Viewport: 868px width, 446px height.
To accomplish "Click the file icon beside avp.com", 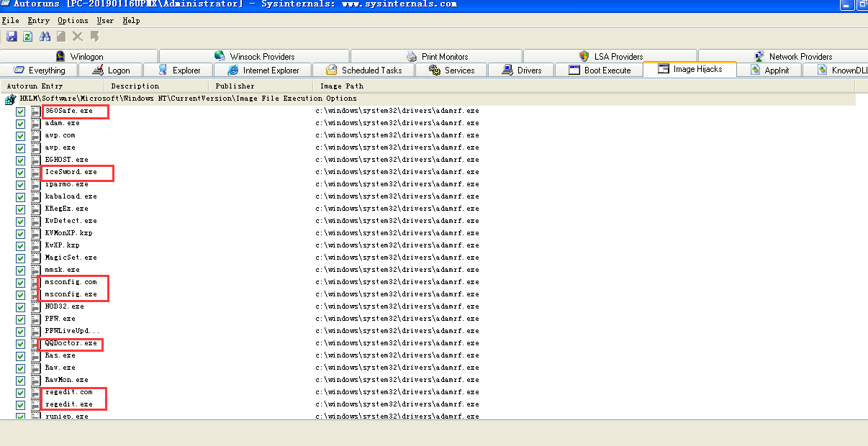I will point(35,136).
